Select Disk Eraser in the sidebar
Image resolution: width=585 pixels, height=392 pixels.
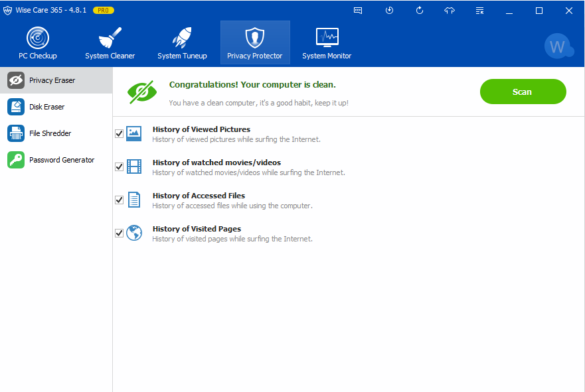point(56,107)
